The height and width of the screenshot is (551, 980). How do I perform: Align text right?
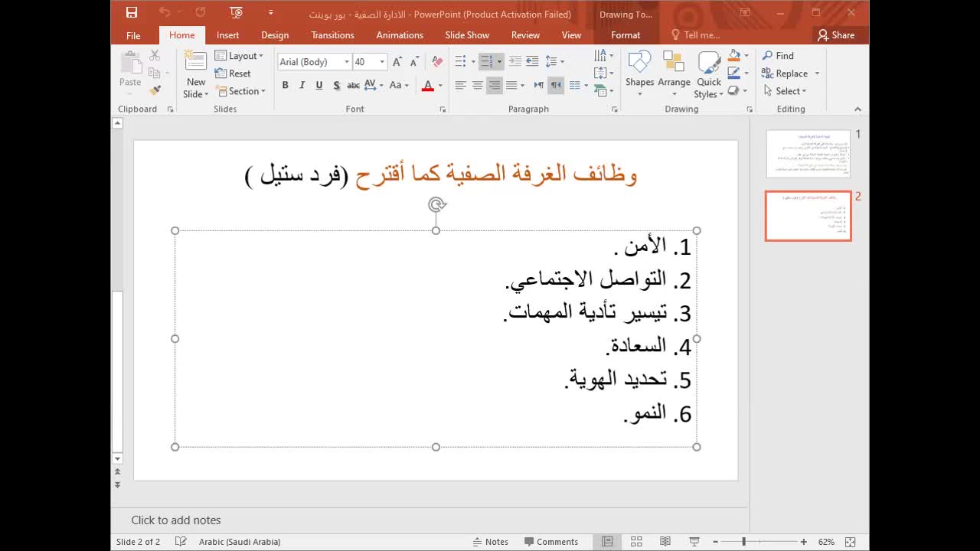point(495,85)
